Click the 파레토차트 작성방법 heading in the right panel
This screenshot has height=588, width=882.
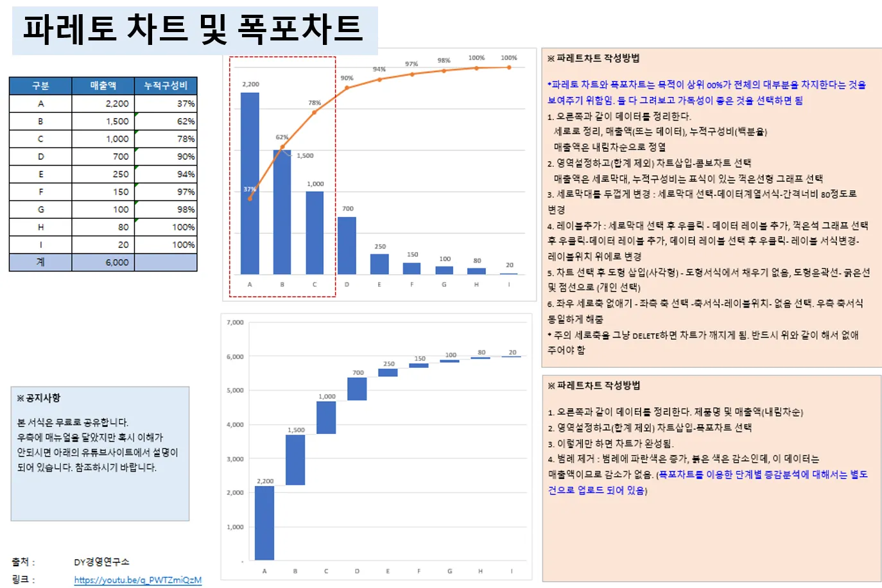click(595, 58)
